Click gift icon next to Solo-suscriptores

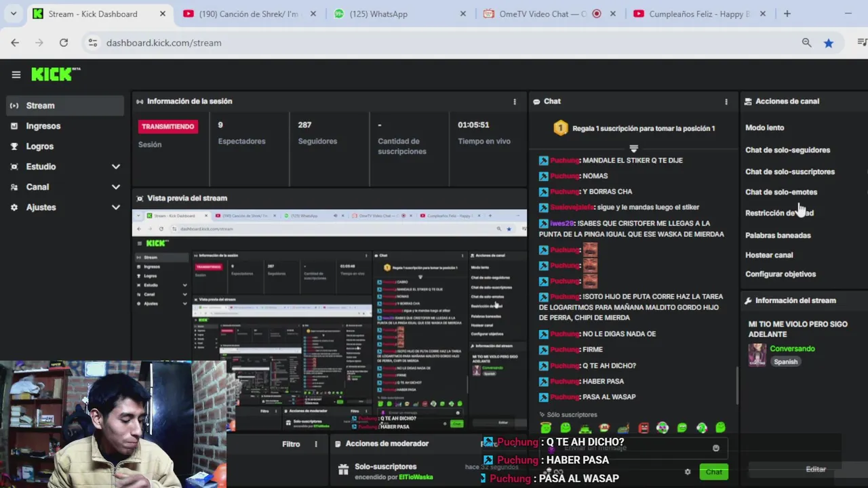pos(343,470)
